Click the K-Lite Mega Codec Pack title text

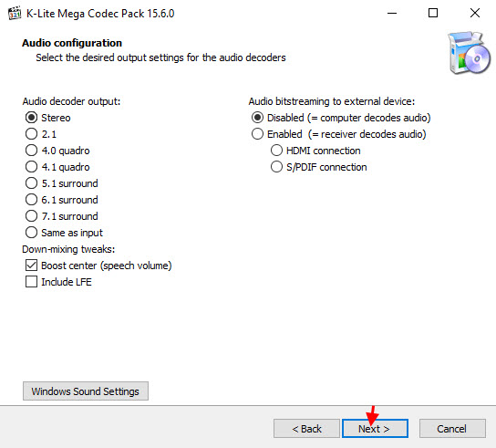coord(100,14)
